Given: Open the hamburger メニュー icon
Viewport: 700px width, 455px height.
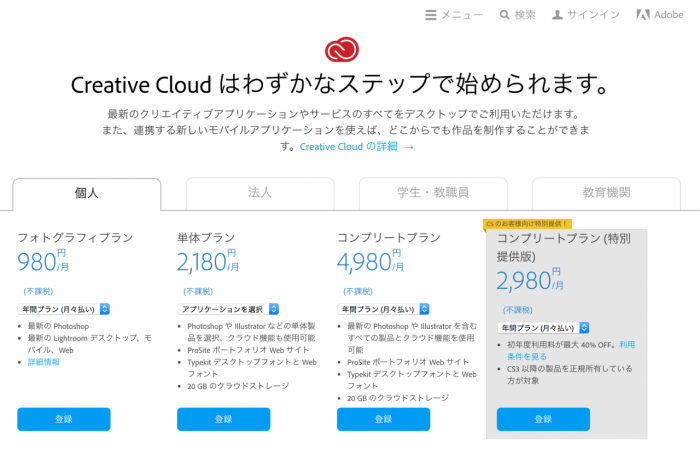Looking at the screenshot, I should pos(430,15).
